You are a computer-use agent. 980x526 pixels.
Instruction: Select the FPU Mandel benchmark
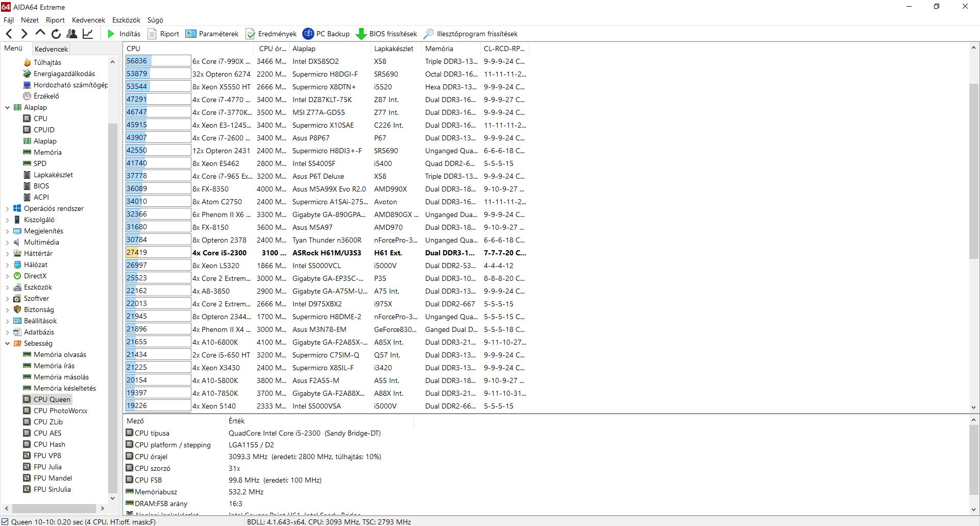(47, 478)
